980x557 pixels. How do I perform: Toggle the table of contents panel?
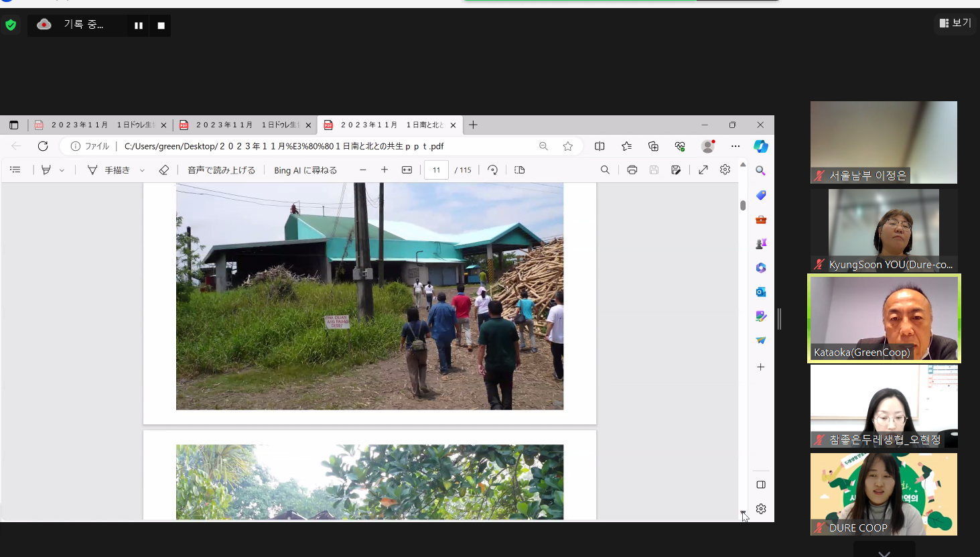tap(15, 170)
